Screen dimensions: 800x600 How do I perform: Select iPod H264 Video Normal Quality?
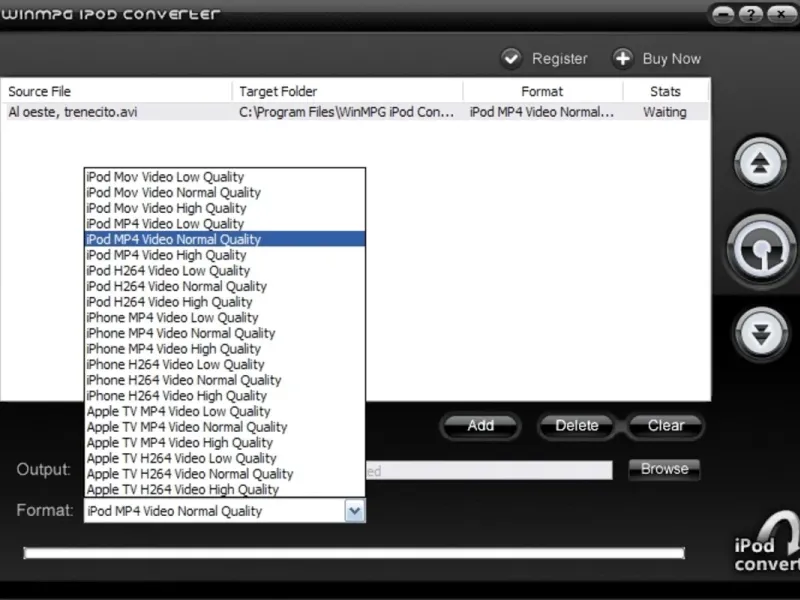click(224, 286)
